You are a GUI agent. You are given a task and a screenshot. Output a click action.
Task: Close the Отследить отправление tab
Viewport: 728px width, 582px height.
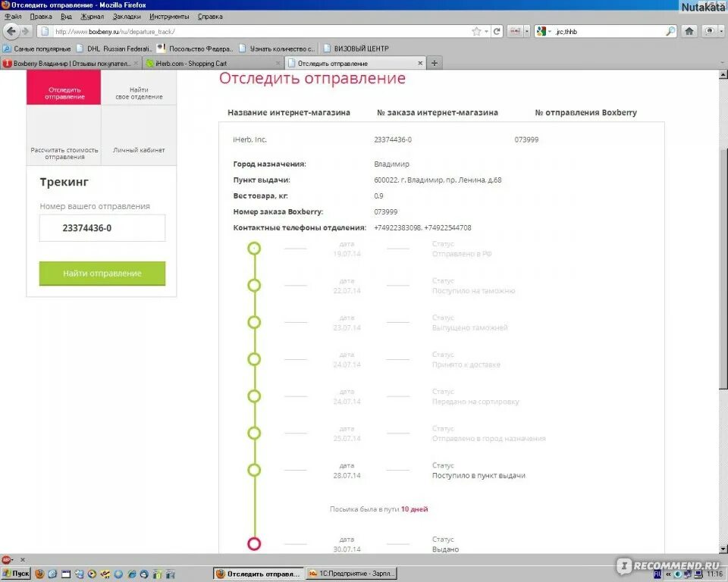(420, 63)
